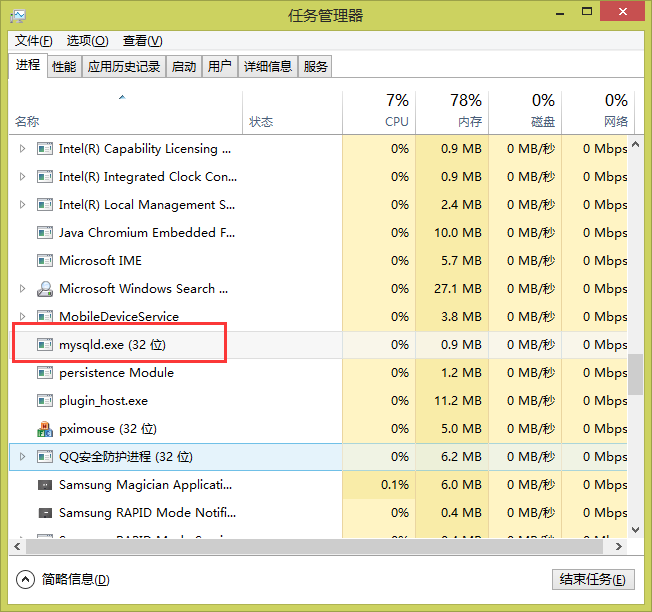
Task: Click the persistence Module process icon
Action: pyautogui.click(x=45, y=373)
